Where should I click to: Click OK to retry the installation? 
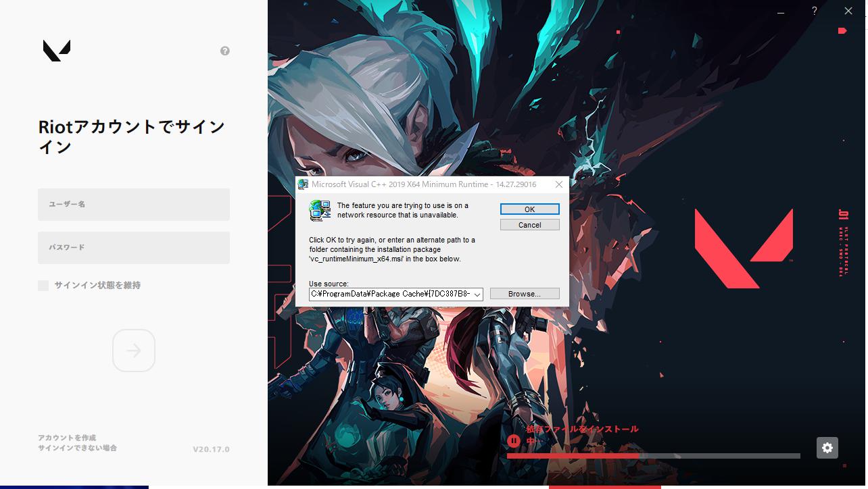[529, 209]
